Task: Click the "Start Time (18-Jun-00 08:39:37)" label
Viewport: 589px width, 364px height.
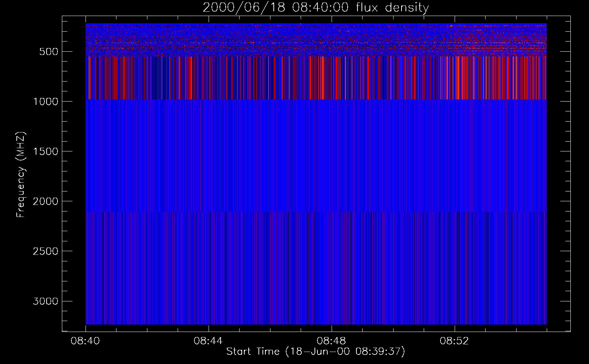Action: pos(316,352)
